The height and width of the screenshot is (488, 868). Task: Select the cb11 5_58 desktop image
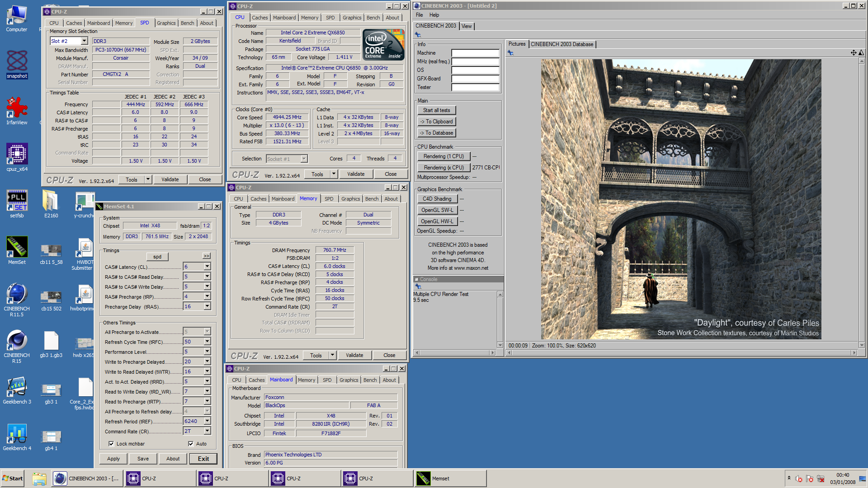pos(51,254)
